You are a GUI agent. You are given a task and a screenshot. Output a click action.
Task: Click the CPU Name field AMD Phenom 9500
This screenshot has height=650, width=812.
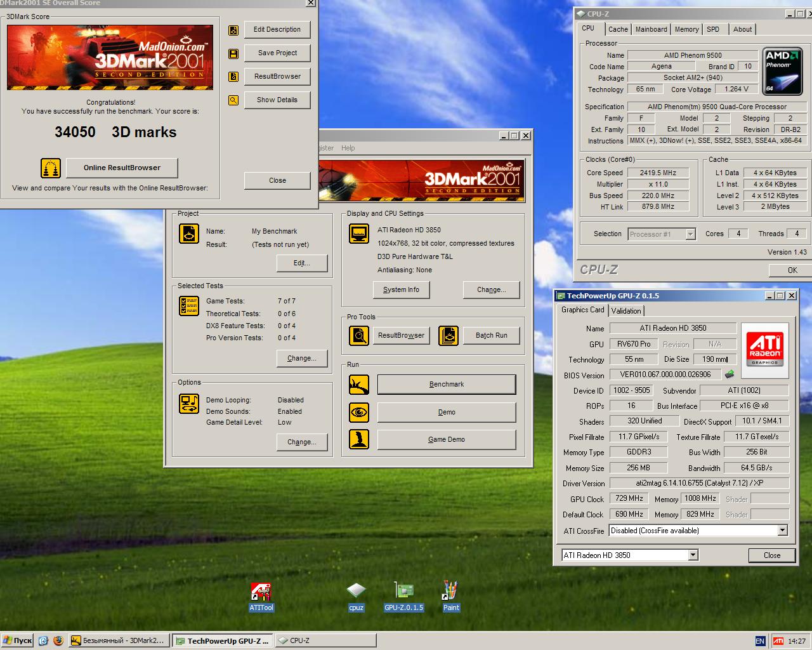(x=692, y=55)
